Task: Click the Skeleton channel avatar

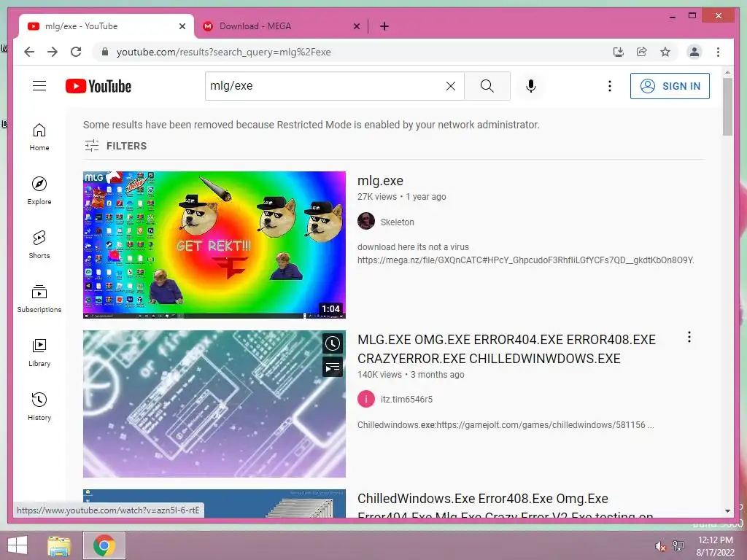Action: point(366,221)
